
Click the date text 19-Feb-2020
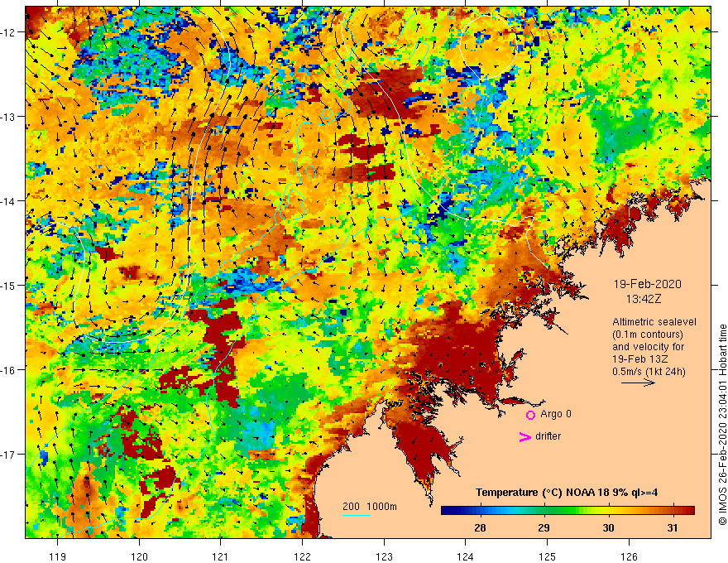point(647,284)
